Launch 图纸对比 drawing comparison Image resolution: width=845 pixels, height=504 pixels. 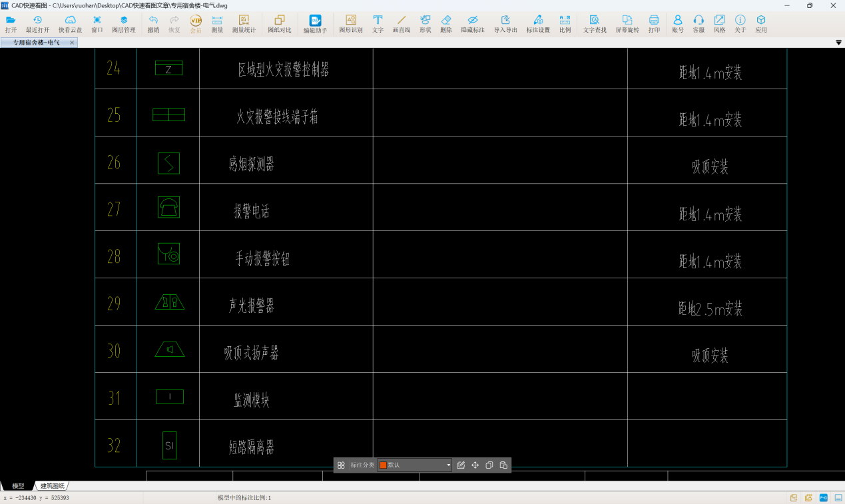[280, 24]
